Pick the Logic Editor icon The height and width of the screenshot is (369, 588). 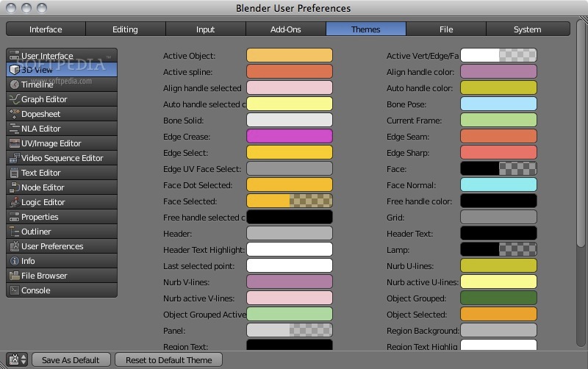(14, 202)
